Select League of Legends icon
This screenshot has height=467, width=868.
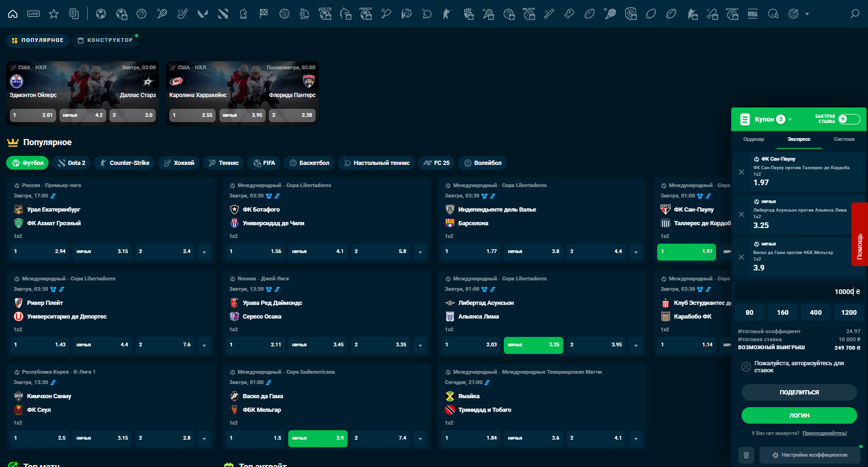pos(305,14)
